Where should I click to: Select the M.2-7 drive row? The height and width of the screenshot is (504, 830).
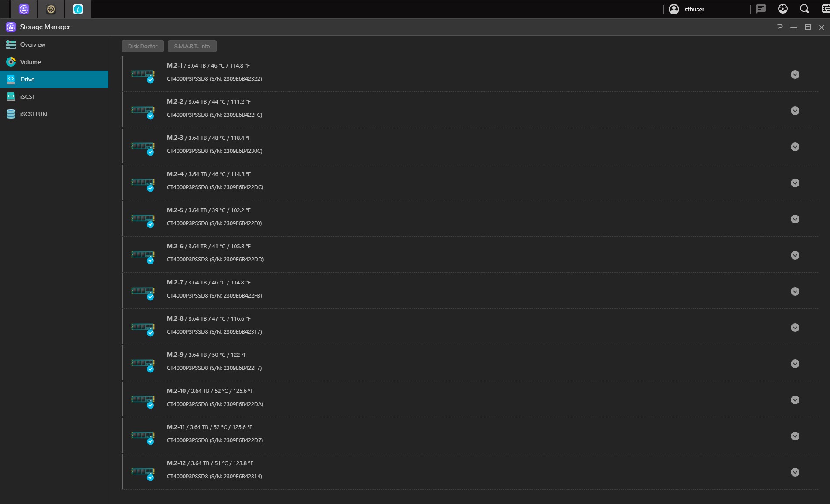tap(470, 291)
